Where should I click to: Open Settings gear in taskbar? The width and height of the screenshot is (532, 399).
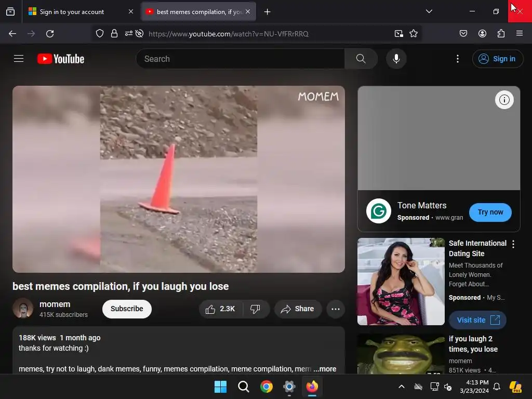pos(289,387)
